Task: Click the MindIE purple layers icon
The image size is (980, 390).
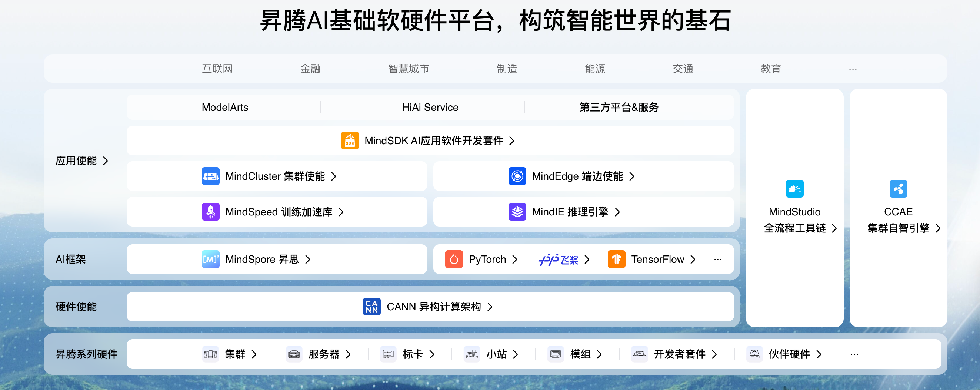Action: click(517, 212)
